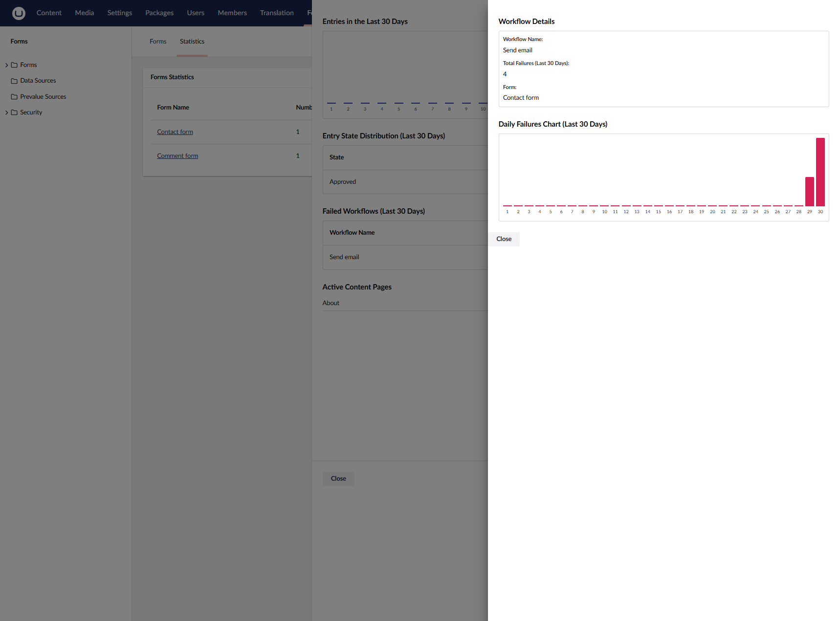
Task: Open the Contact form link
Action: [175, 132]
